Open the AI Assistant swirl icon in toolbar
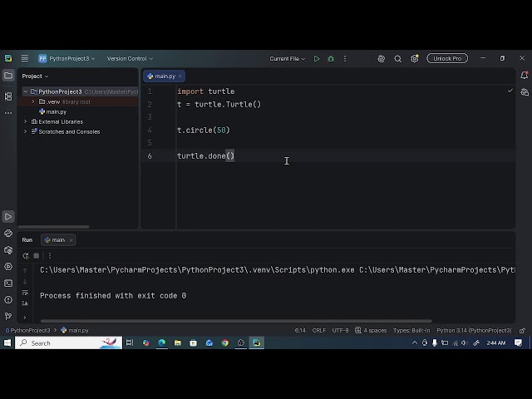 [381, 59]
